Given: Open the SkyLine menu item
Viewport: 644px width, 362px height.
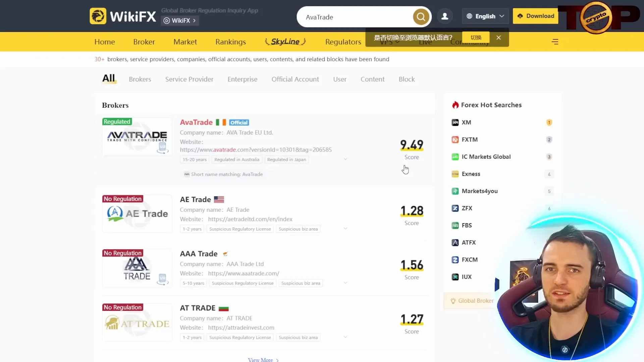Looking at the screenshot, I should pos(285,42).
